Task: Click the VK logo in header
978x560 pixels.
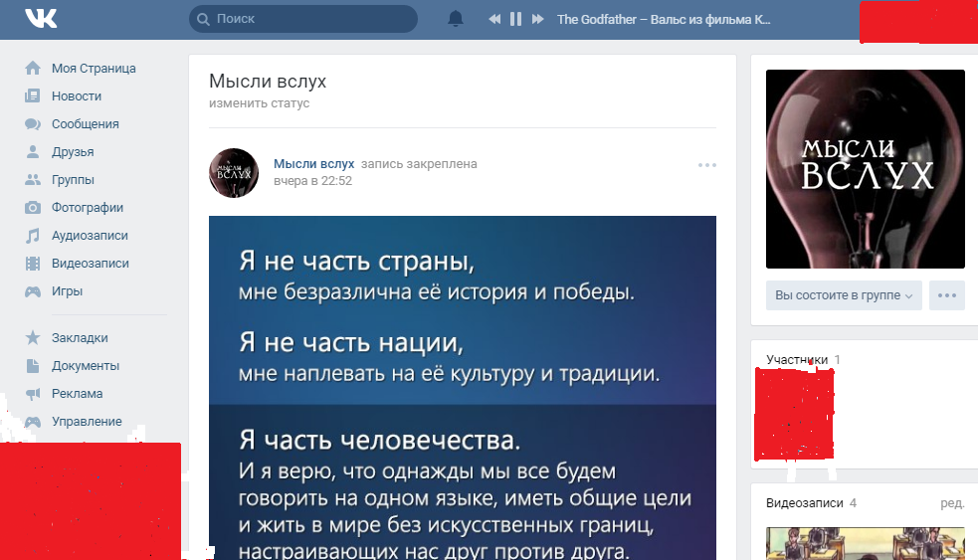Action: click(41, 19)
